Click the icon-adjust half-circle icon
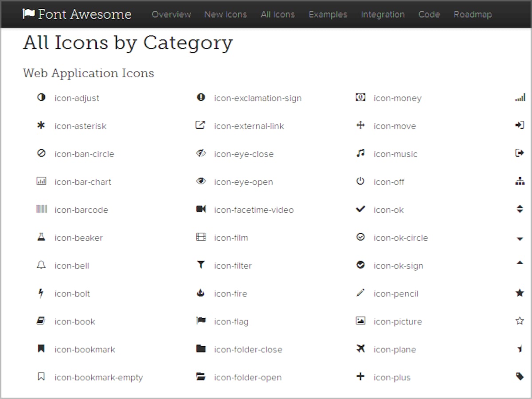The width and height of the screenshot is (532, 399). click(x=41, y=98)
